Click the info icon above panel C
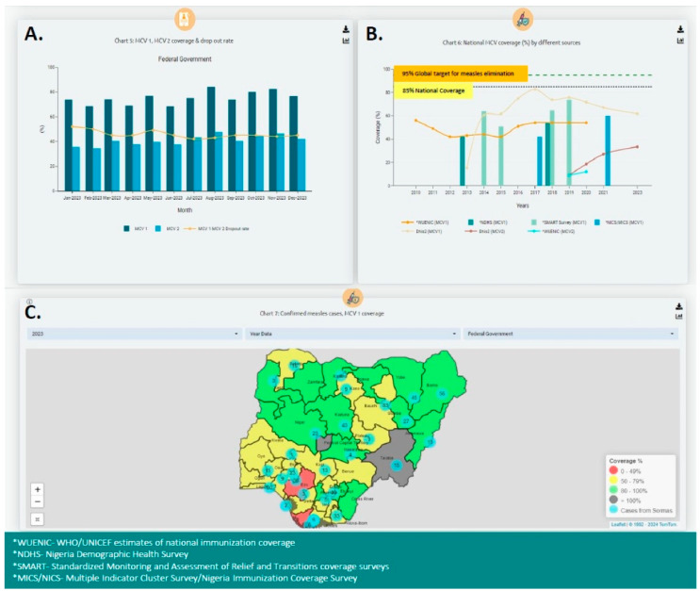Screen dimensions: 700x591 click(x=29, y=302)
